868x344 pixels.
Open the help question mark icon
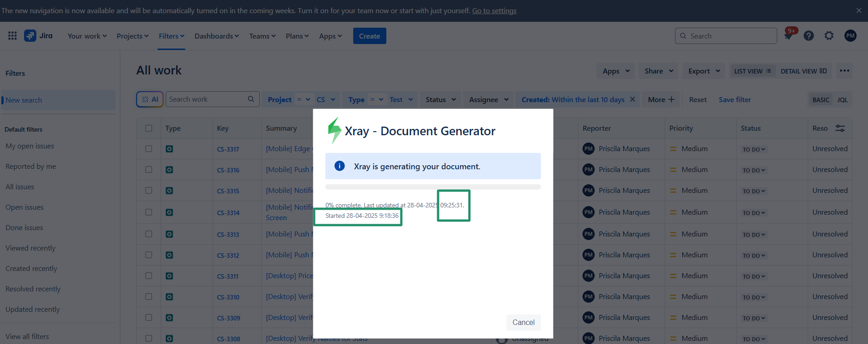[809, 36]
